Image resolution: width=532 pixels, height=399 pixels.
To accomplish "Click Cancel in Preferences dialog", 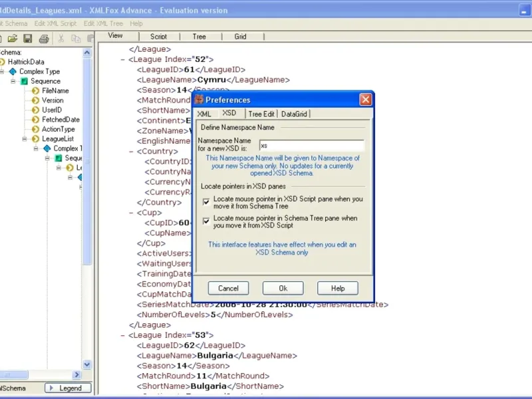I will (x=228, y=289).
